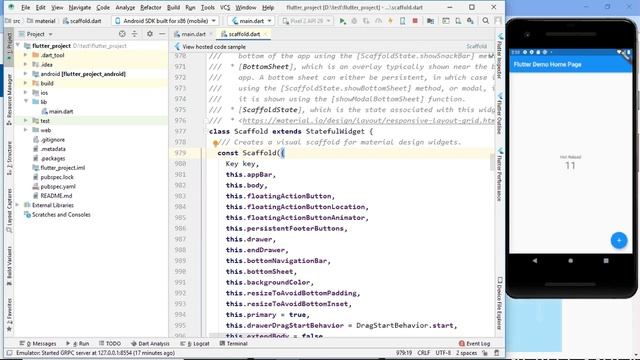Image resolution: width=640 pixels, height=360 pixels.
Task: Click View hosted code sample link
Action: (x=214, y=47)
